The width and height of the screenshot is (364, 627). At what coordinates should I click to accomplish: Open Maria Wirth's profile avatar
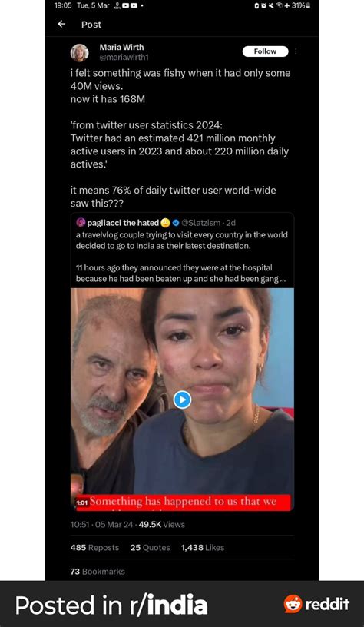pos(80,53)
